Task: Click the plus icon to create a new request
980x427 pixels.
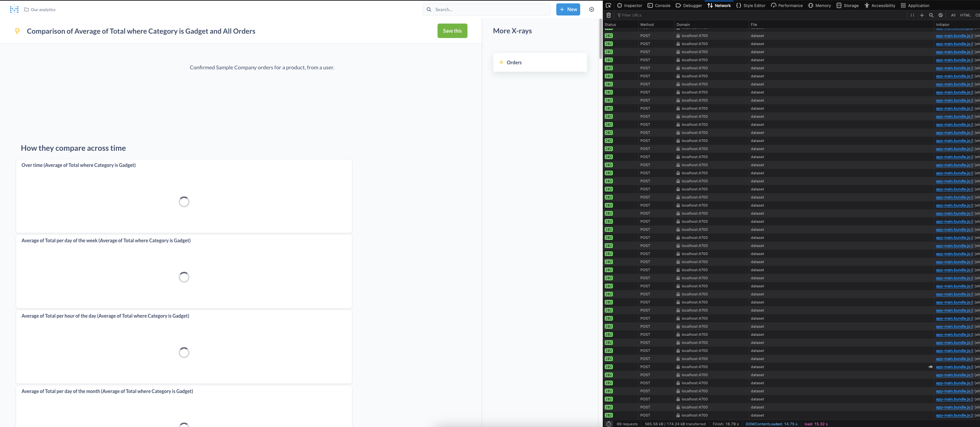Action: click(x=922, y=15)
